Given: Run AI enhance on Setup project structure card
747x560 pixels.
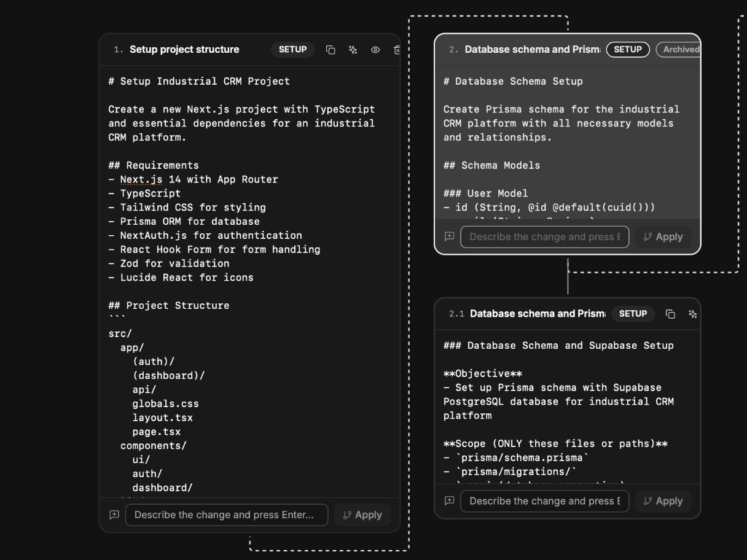Looking at the screenshot, I should click(353, 50).
